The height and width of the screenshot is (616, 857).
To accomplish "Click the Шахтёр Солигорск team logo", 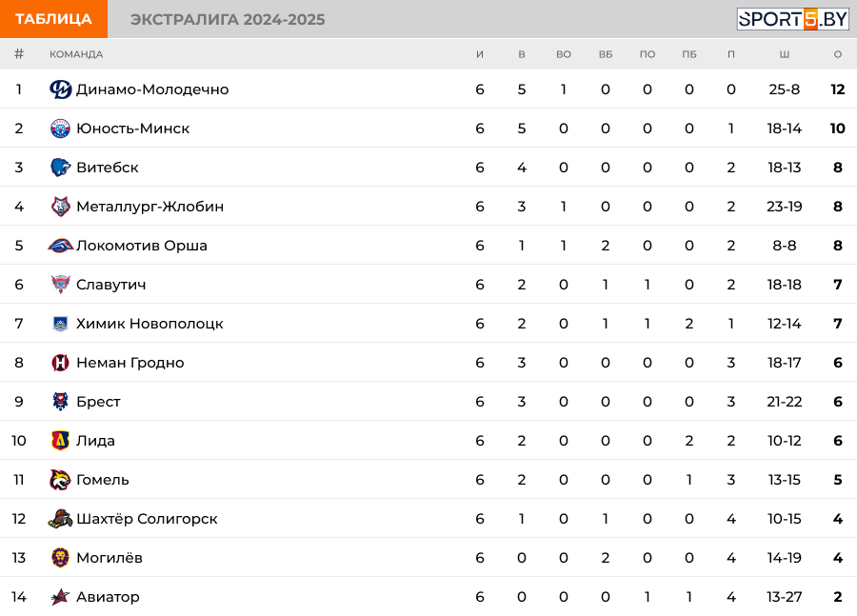I will 61,519.
